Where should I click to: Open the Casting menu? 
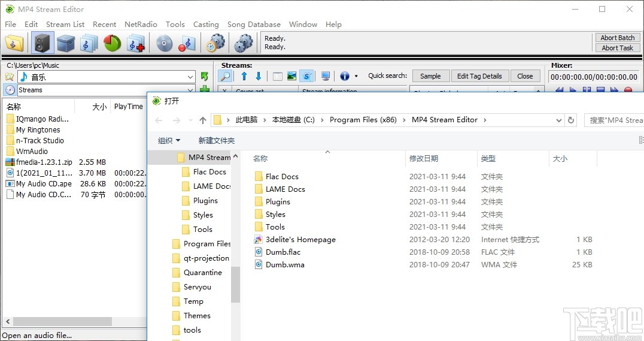click(x=206, y=24)
